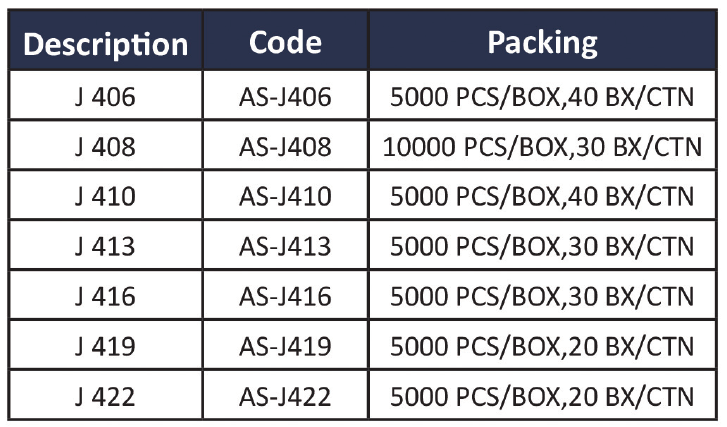Select the J 422 description cell

pos(105,396)
